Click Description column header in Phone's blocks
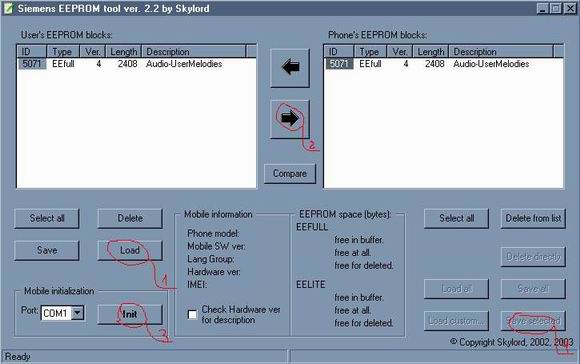Screen dimensions: 580x364 501,51
